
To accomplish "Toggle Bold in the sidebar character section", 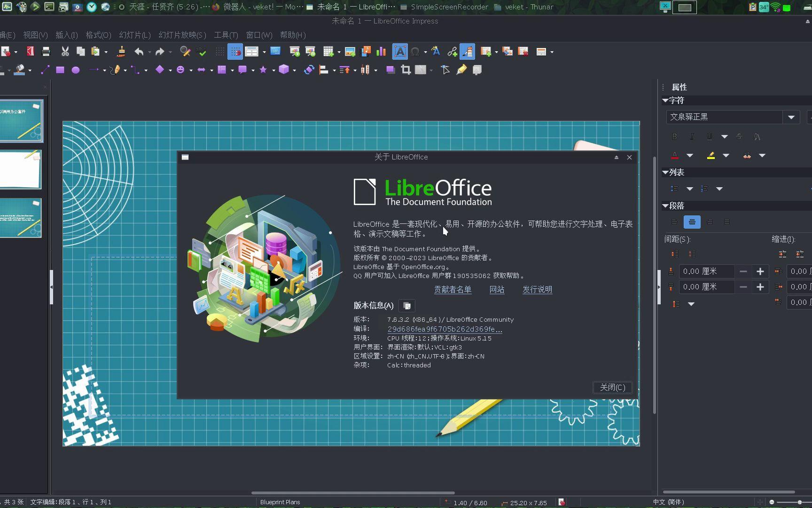I will [x=674, y=136].
